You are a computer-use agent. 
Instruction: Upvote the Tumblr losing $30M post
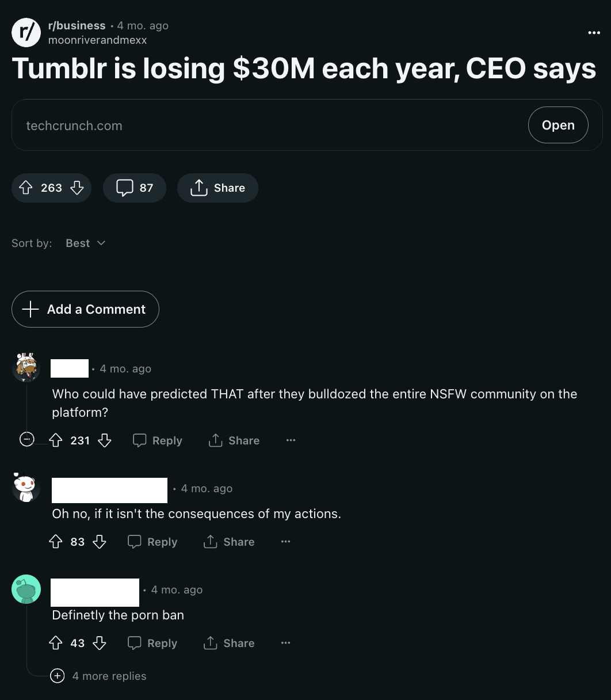coord(25,188)
